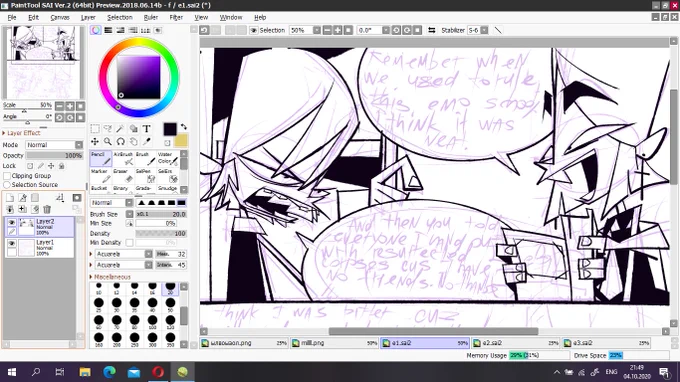Swap foreground and background colors
Image resolution: width=680 pixels, height=382 pixels.
click(184, 127)
